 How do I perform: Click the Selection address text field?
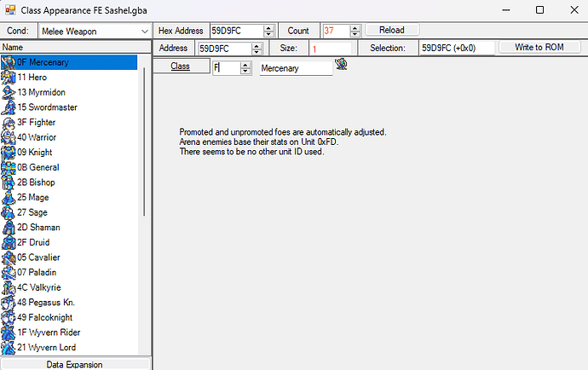pos(457,49)
